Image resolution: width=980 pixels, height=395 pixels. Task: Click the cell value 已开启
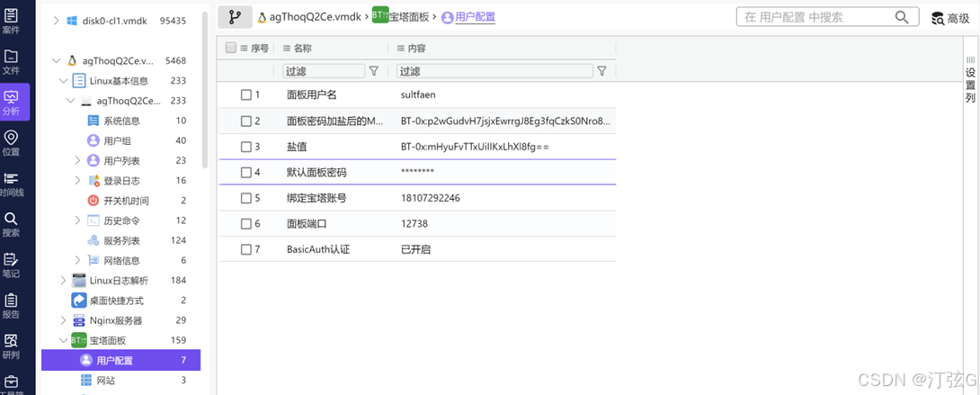(415, 249)
